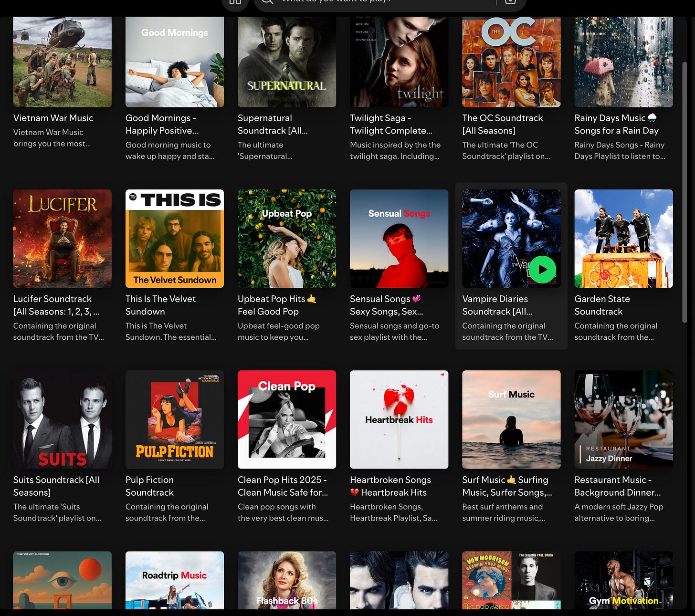Click 'Good Mornings - Happily Positive...' title
Screen dimensions: 695x616
tap(162, 124)
